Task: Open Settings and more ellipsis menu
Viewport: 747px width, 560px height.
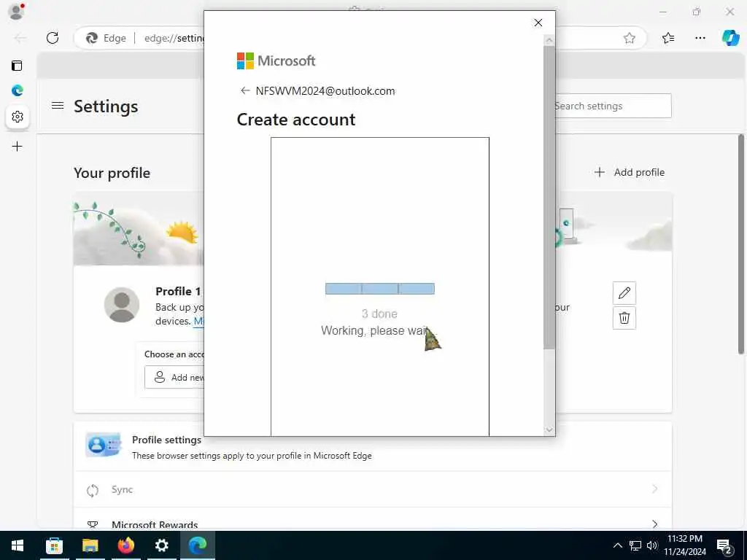Action: [x=700, y=38]
